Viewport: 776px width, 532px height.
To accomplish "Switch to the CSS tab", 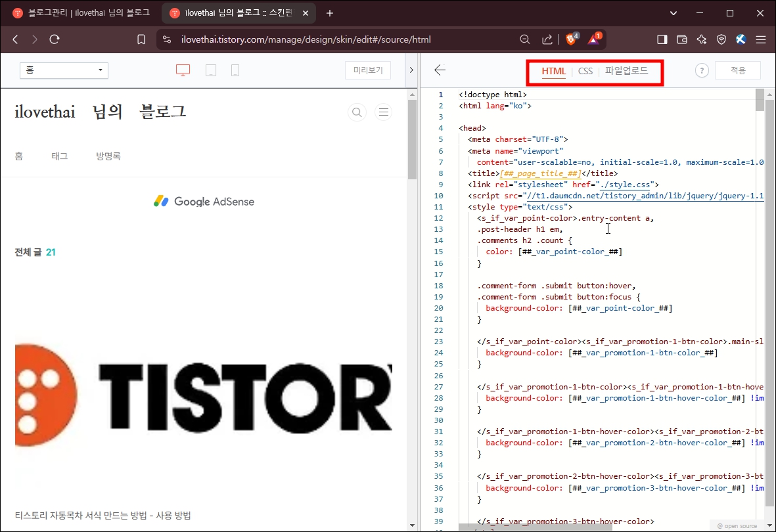I will coord(585,72).
